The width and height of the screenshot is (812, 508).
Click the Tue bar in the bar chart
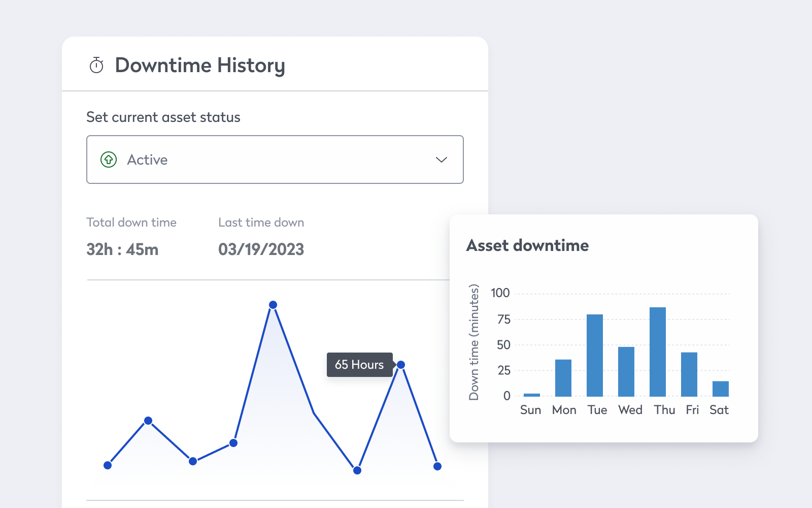[x=595, y=355]
